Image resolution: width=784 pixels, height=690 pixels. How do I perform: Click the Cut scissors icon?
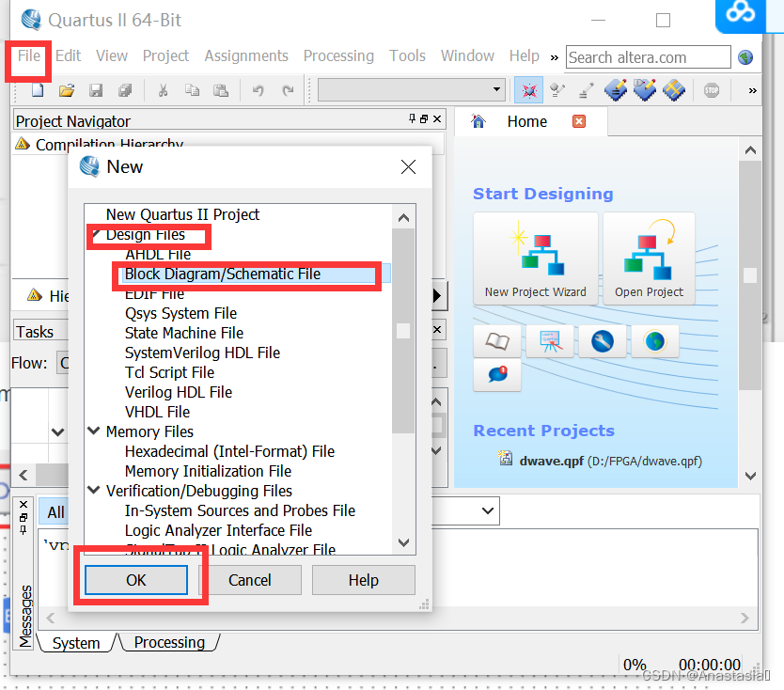[163, 90]
